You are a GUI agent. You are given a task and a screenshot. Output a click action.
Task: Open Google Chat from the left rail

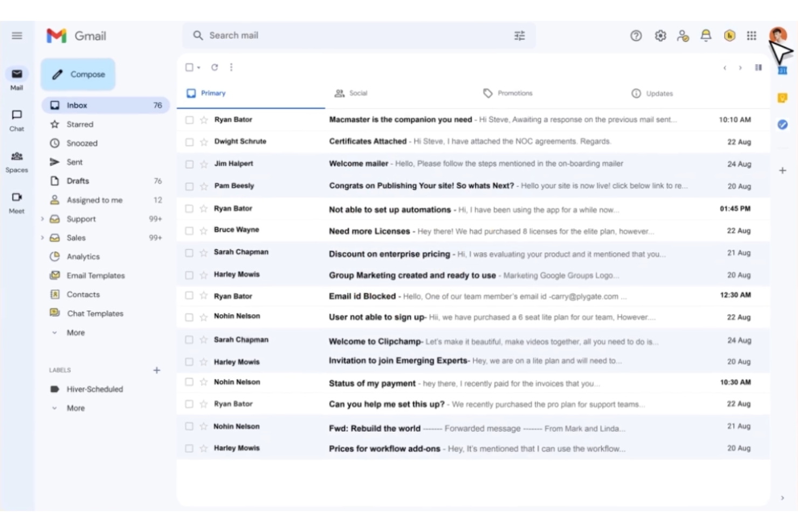pyautogui.click(x=17, y=120)
